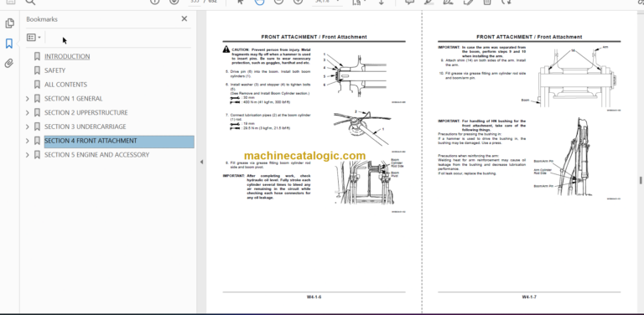Click the left page header FRONT ATTACHMENT / Front Attachment
Screen dimensions: 644x315
point(314,37)
